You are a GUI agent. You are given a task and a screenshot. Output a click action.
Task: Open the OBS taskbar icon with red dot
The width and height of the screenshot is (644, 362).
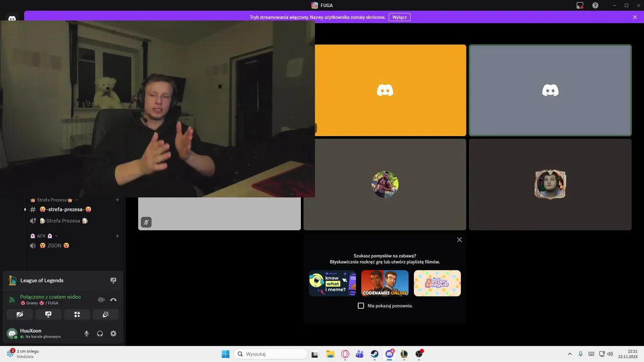[419, 354]
